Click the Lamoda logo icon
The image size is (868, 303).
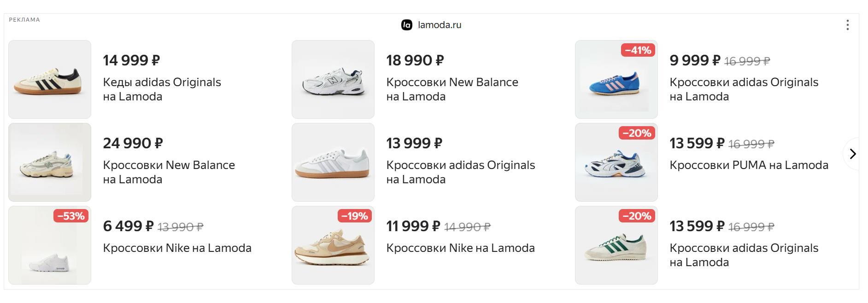pos(406,25)
